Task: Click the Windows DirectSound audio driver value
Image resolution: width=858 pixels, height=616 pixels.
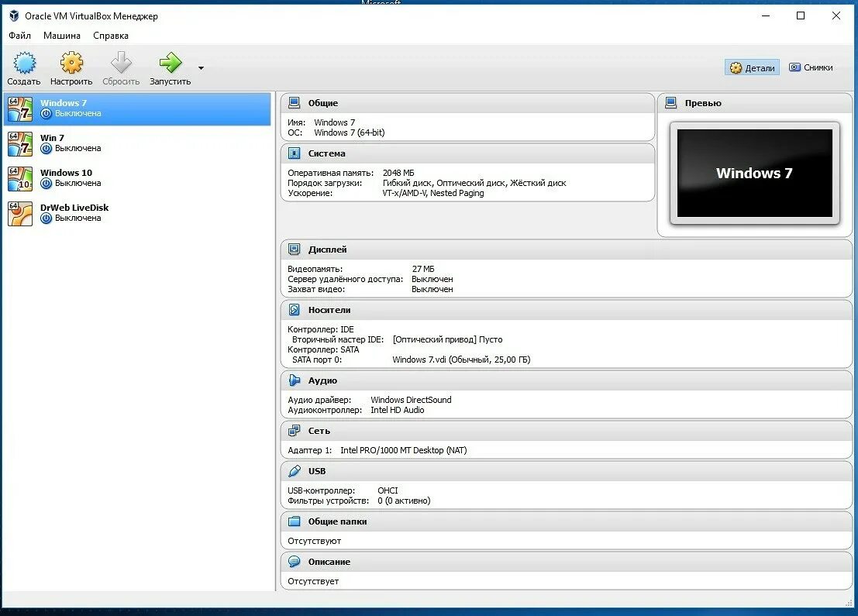Action: pyautogui.click(x=411, y=400)
